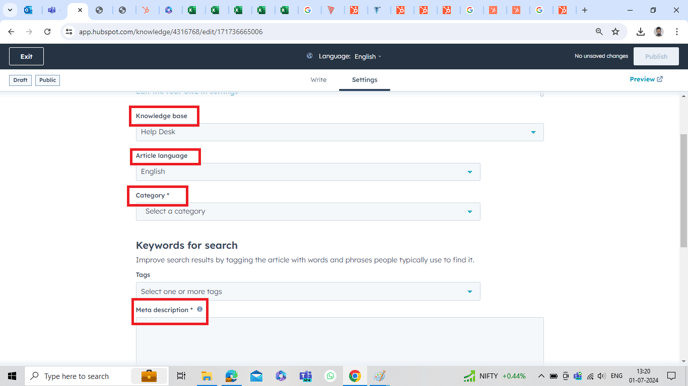Show hidden system tray icons
Viewport: 688px width, 386px height.
[541, 376]
